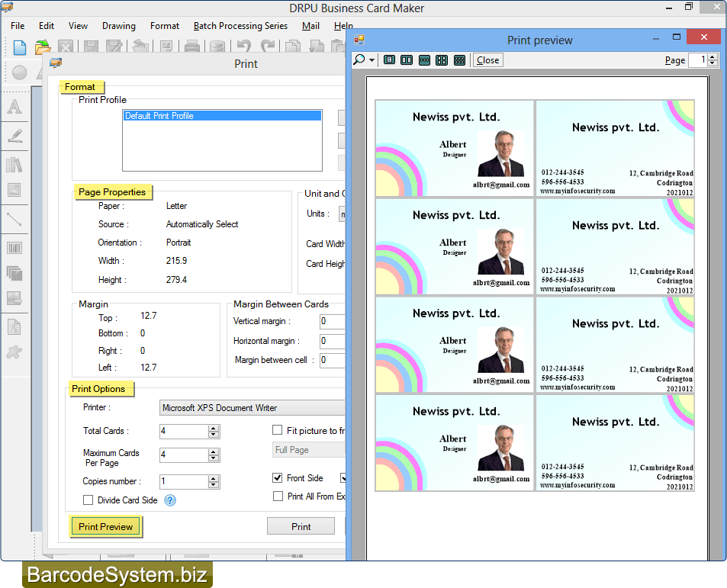The width and height of the screenshot is (727, 588).
Task: Select the Line drawing tool in sidebar
Action: point(14,219)
